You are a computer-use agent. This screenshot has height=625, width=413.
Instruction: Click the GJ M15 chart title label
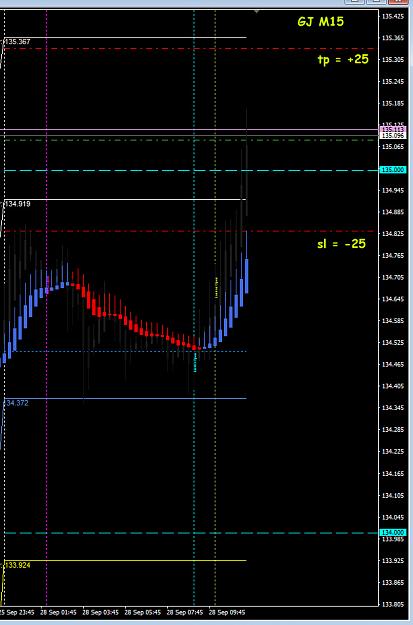click(320, 22)
